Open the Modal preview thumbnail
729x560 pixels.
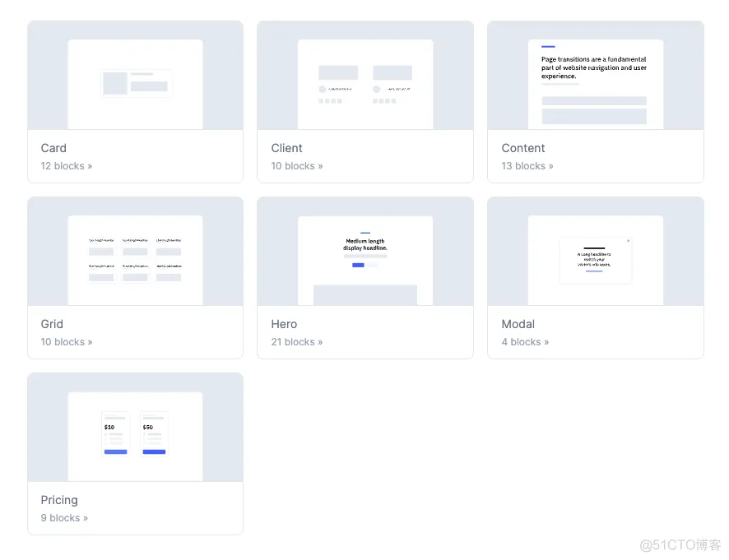point(596,252)
